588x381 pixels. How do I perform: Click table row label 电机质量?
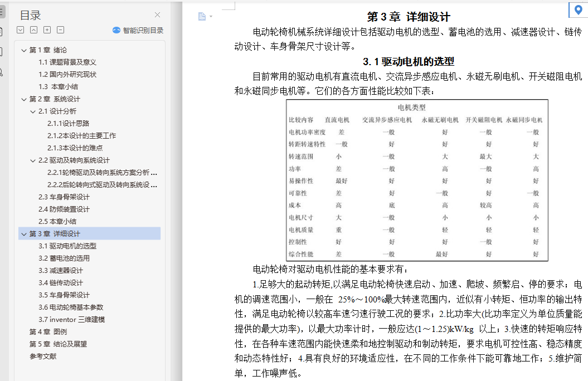coord(301,230)
